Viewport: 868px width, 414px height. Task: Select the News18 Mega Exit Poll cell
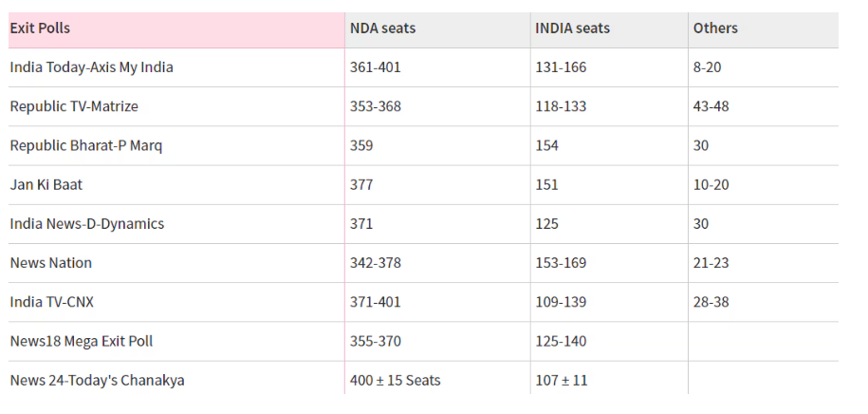click(81, 341)
